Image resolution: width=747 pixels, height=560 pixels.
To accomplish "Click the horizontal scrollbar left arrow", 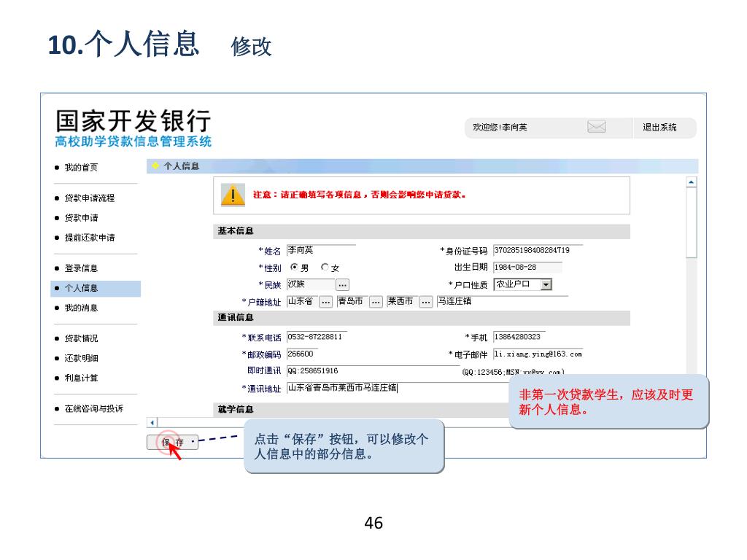I will point(152,422).
